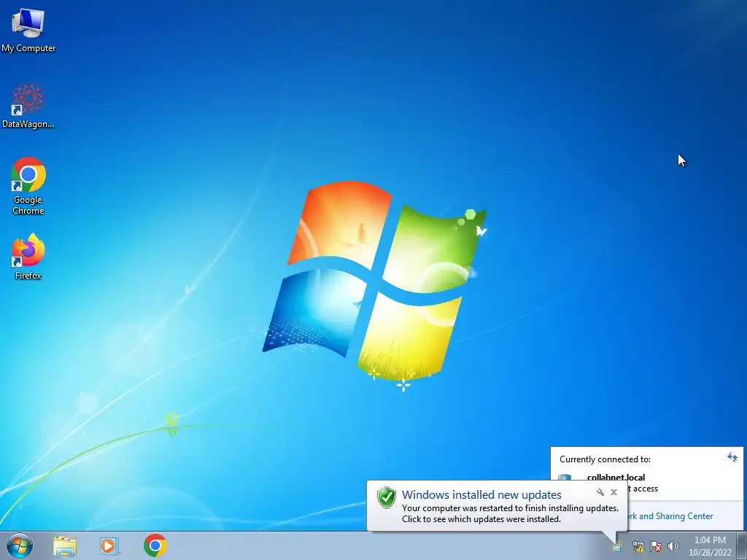747x560 pixels.
Task: Select the collabnet.local network entry
Action: (616, 477)
